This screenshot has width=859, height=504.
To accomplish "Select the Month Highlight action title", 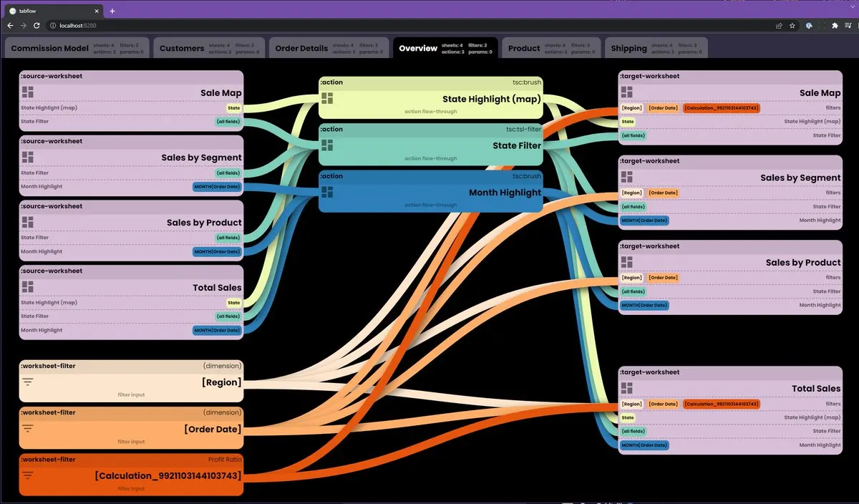I will [x=505, y=193].
